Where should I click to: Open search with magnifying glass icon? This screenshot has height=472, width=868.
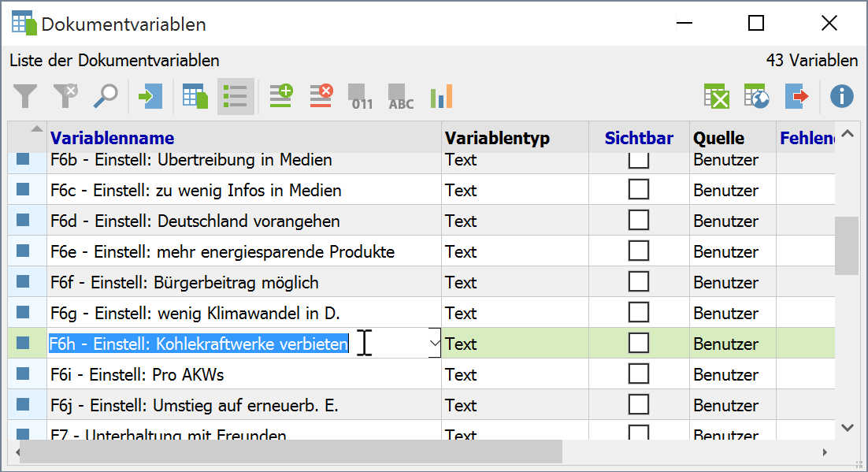[106, 96]
